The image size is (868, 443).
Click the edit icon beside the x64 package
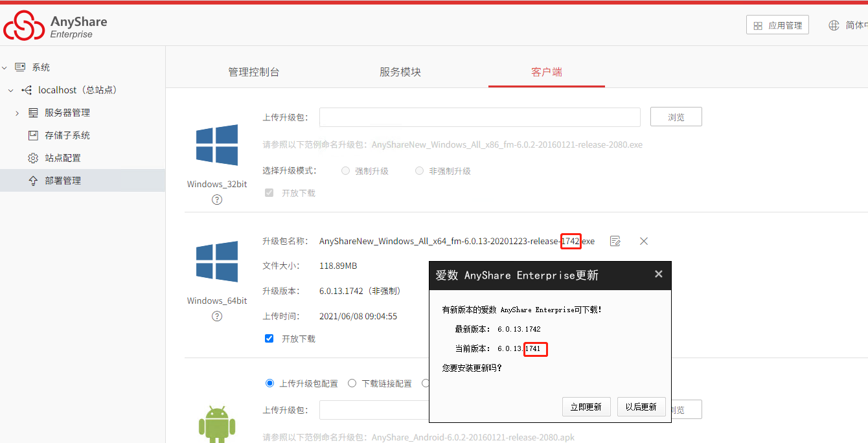point(615,241)
